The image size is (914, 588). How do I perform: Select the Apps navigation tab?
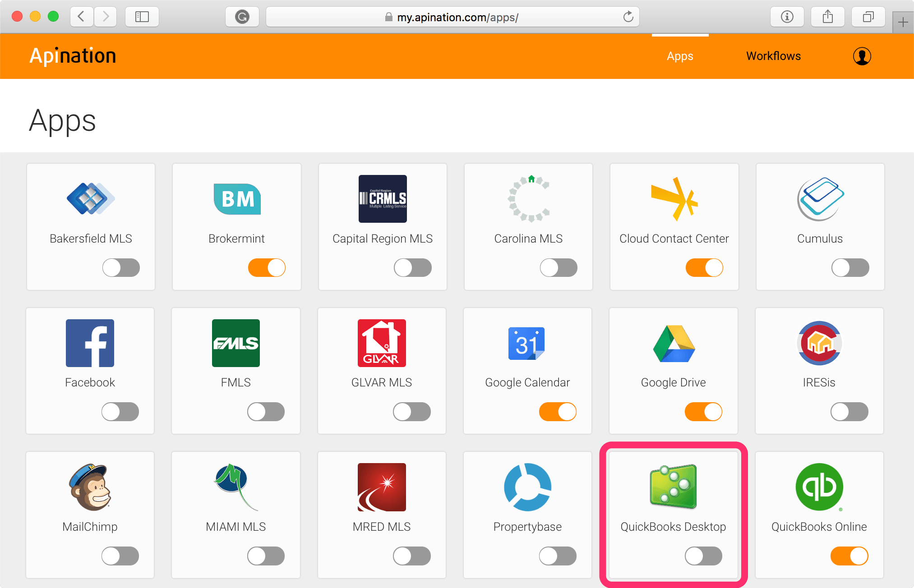click(x=680, y=56)
